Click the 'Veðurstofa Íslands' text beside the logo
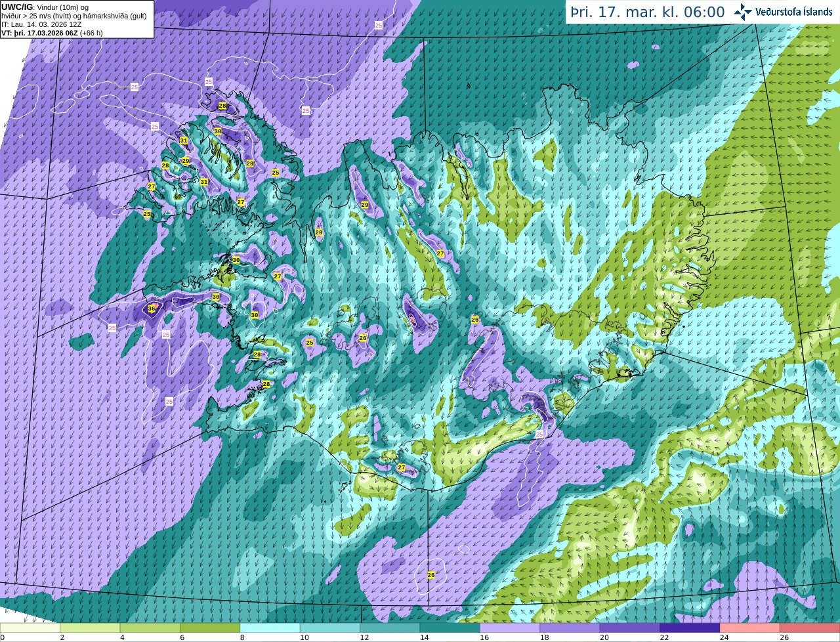The image size is (840, 642). click(794, 12)
